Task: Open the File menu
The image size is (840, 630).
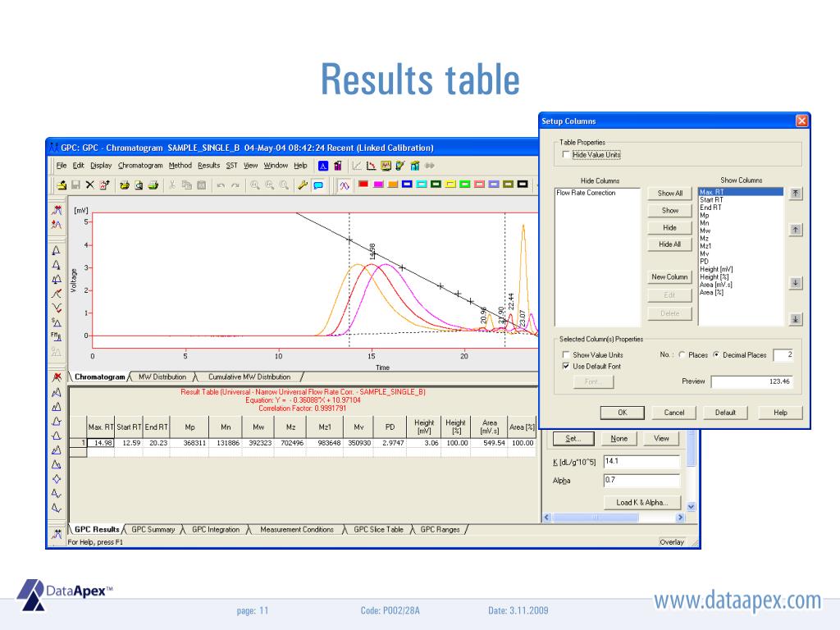Action: pyautogui.click(x=62, y=166)
